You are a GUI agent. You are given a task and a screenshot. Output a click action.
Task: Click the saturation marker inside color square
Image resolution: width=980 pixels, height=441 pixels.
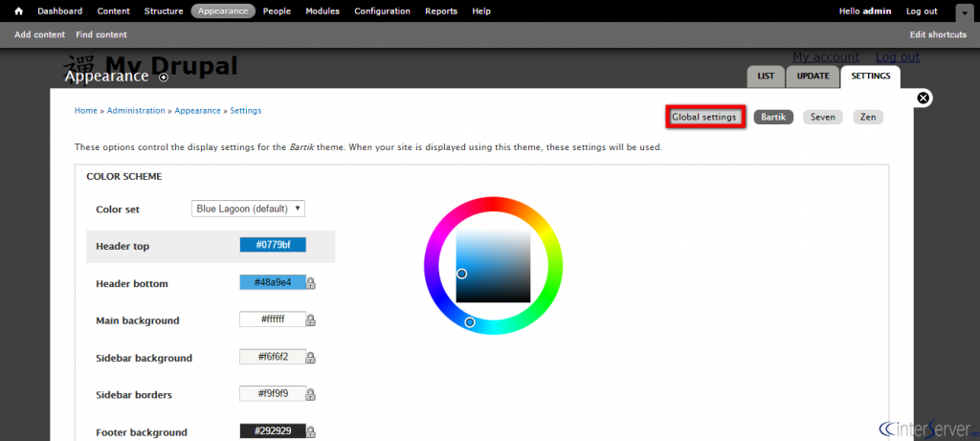[462, 274]
